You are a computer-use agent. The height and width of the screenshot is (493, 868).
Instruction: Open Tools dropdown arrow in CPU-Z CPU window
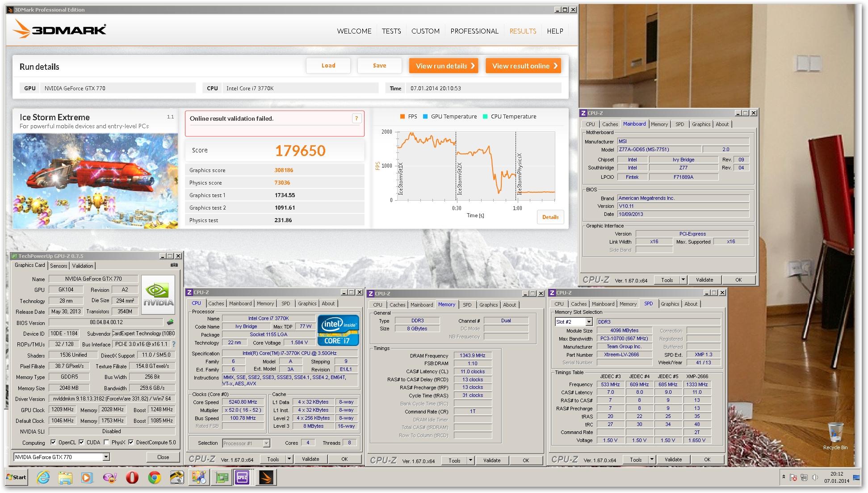(x=289, y=459)
